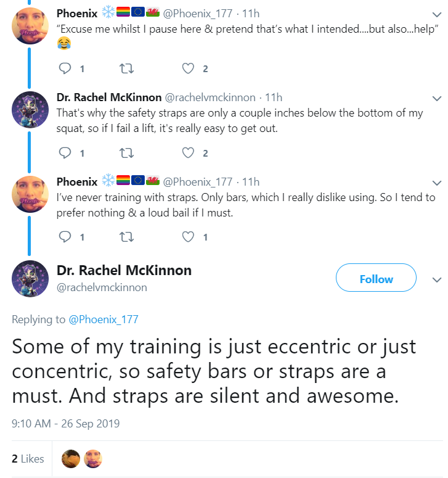Image resolution: width=448 pixels, height=478 pixels.
Task: Open the options chevron on Phoenix's second tweet
Action: point(437,183)
